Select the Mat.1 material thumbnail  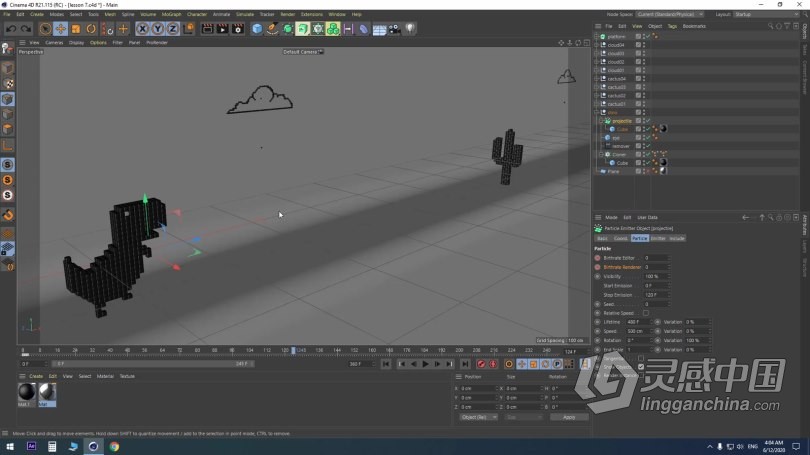coord(27,393)
